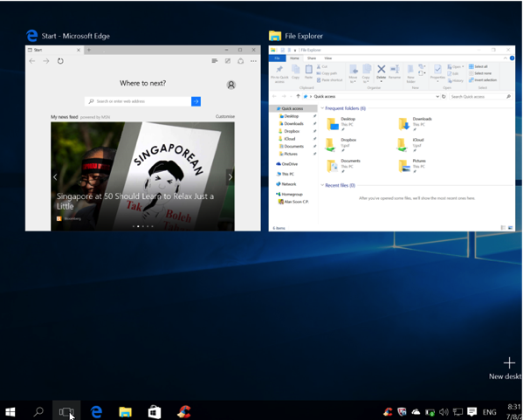Open Edge Hub (reading list) icon
The height and width of the screenshot is (420, 523).
tap(215, 61)
